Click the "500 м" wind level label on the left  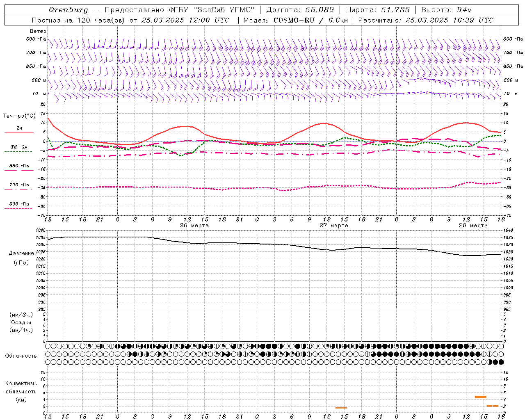point(39,80)
